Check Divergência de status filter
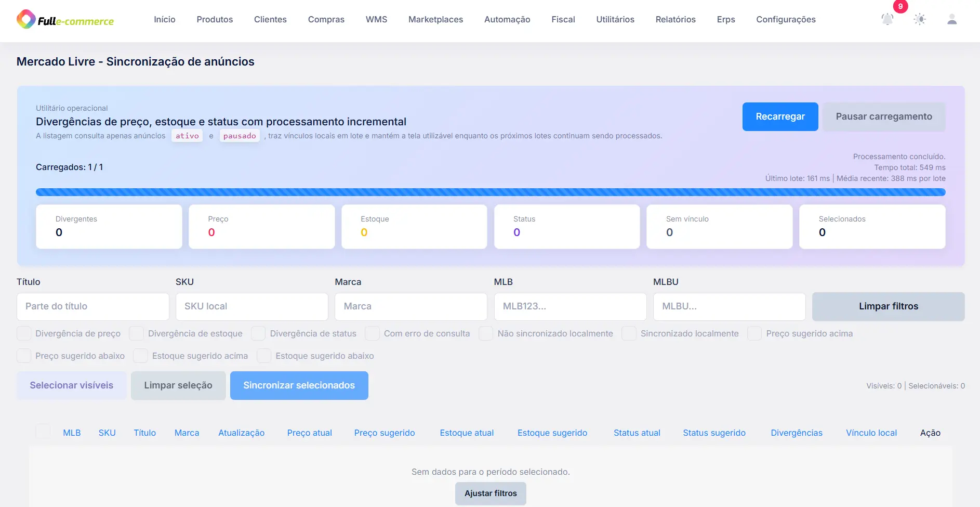The image size is (980, 507). point(258,333)
